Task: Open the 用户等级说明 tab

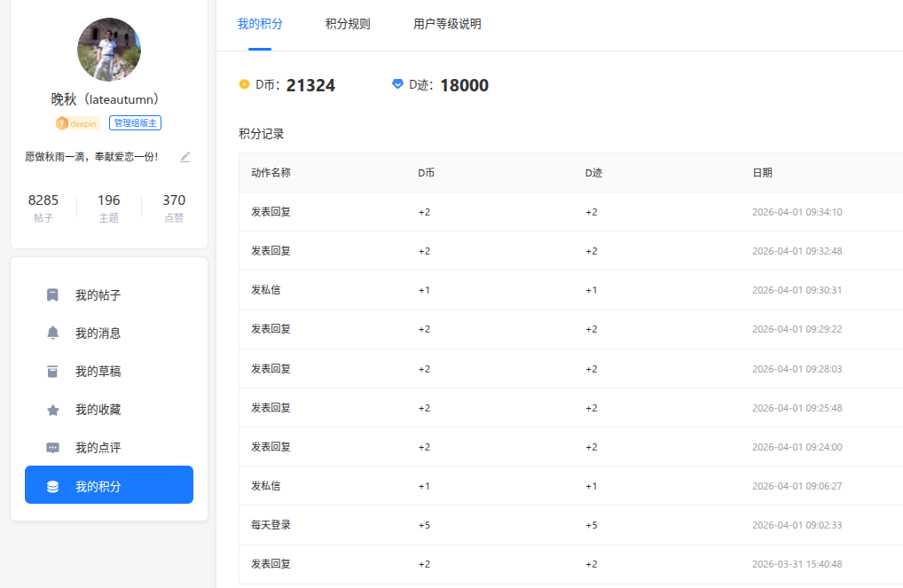Action: tap(447, 24)
